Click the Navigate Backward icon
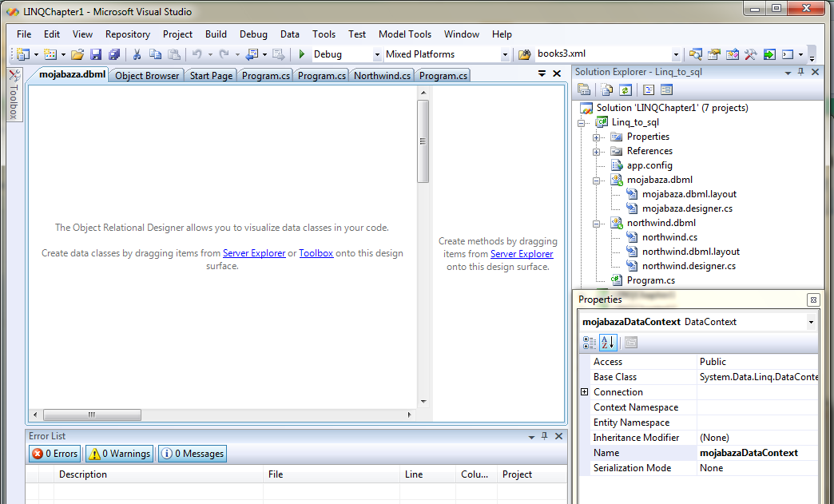Screen dimensions: 834x504 pyautogui.click(x=252, y=54)
